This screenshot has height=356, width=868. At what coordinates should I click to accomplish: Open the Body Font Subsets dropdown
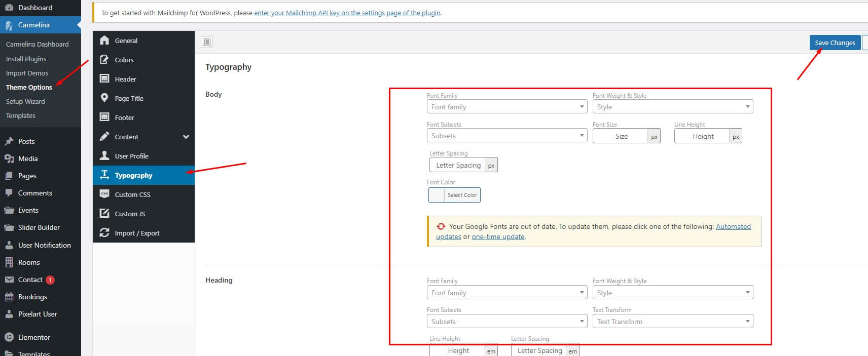507,136
